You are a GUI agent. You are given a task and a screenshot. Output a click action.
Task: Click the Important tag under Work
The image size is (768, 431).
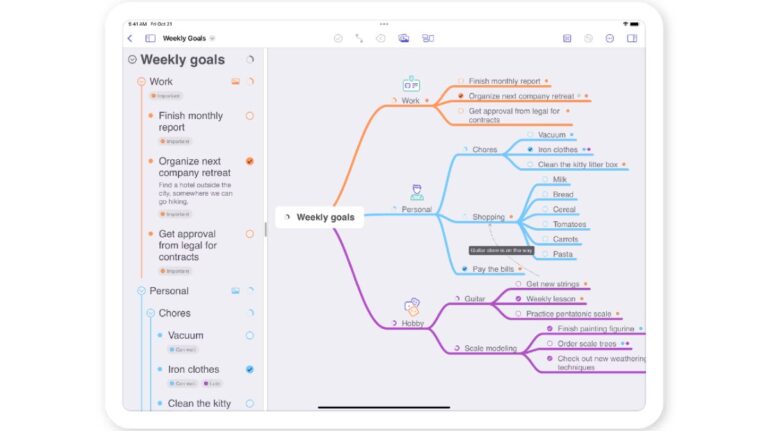point(166,96)
